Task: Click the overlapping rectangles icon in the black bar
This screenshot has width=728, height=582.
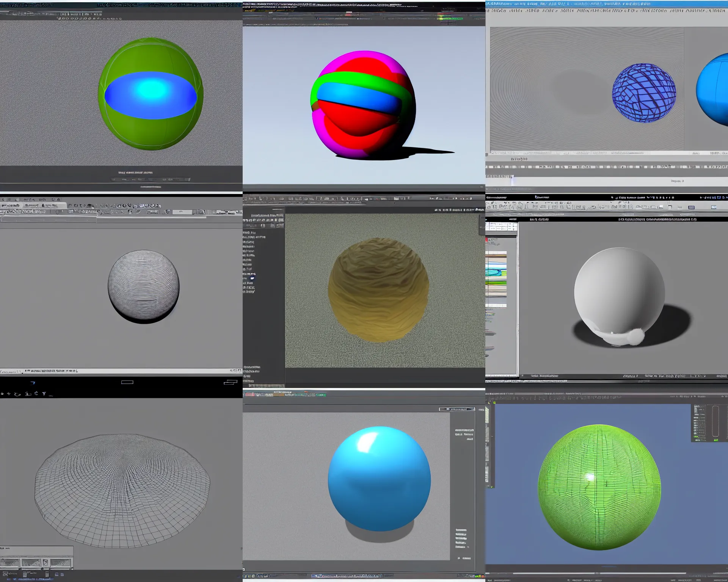Action: tap(230, 382)
